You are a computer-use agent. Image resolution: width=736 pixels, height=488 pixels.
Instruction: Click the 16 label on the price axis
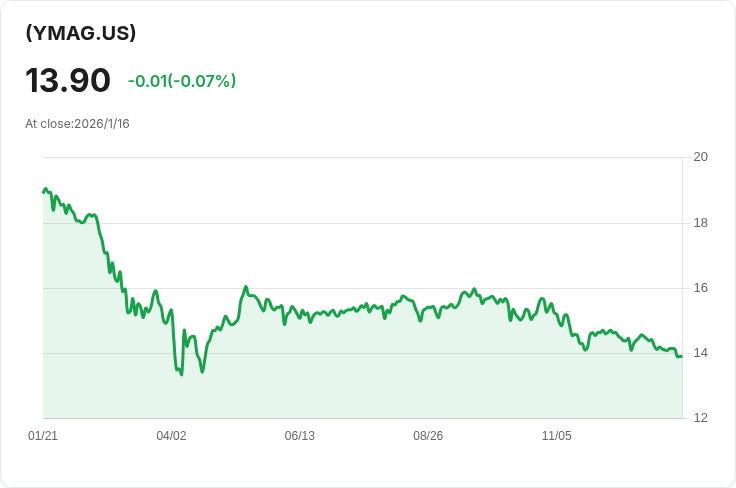[x=700, y=288]
